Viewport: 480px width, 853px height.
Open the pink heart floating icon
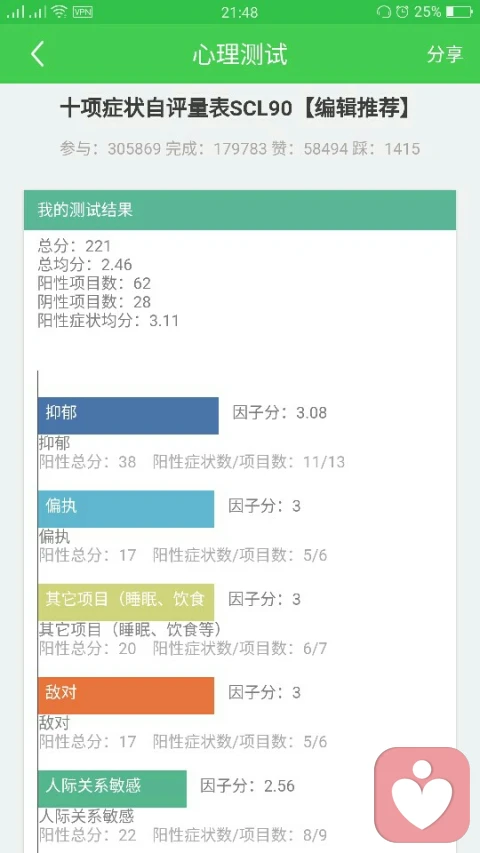pyautogui.click(x=422, y=794)
